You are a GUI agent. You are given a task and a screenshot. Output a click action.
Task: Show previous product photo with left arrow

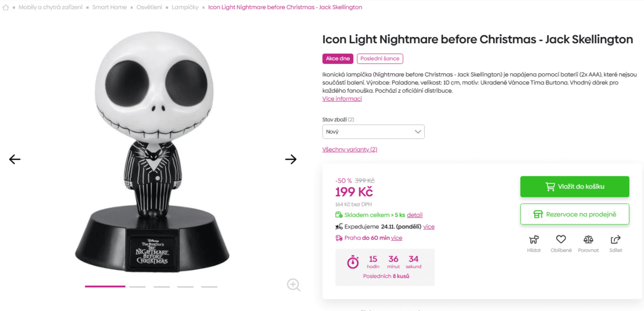(x=14, y=159)
